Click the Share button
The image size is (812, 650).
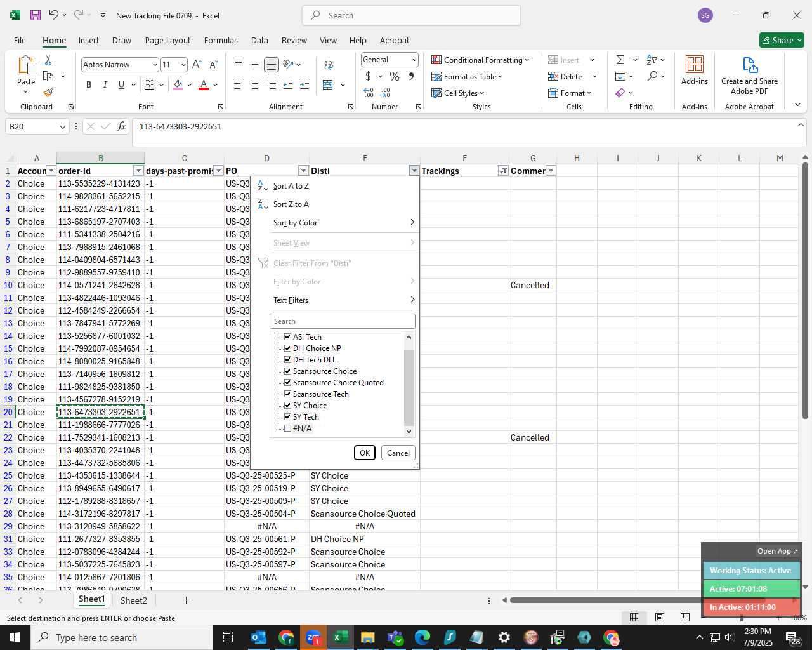point(782,40)
